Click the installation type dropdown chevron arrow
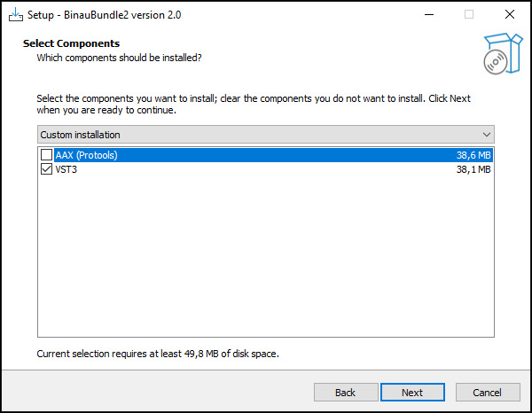 485,135
